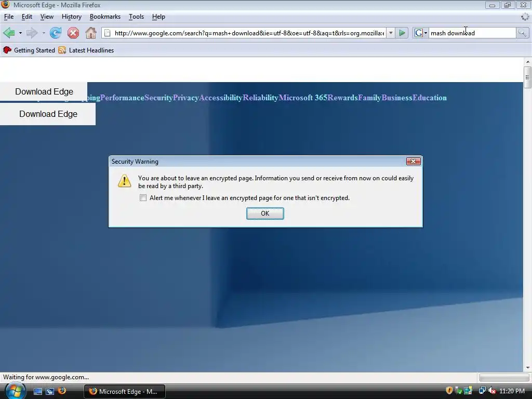Viewport: 532px width, 399px height.
Task: Open the Accessibility link
Action: 221,98
